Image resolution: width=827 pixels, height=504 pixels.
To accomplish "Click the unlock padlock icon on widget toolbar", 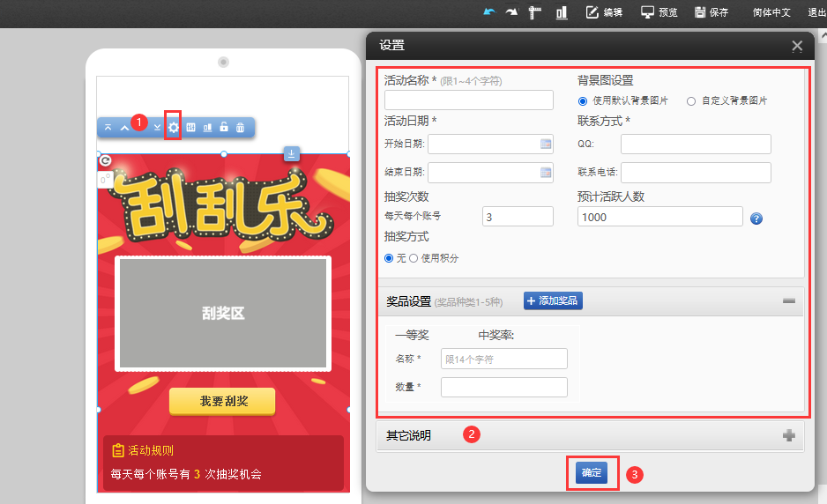I will [224, 127].
